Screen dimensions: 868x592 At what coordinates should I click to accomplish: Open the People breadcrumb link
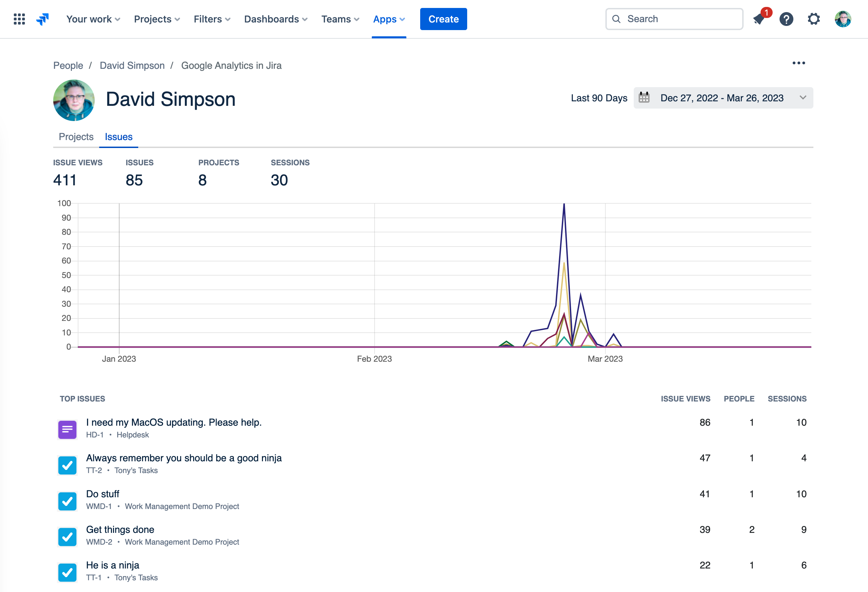(x=68, y=65)
